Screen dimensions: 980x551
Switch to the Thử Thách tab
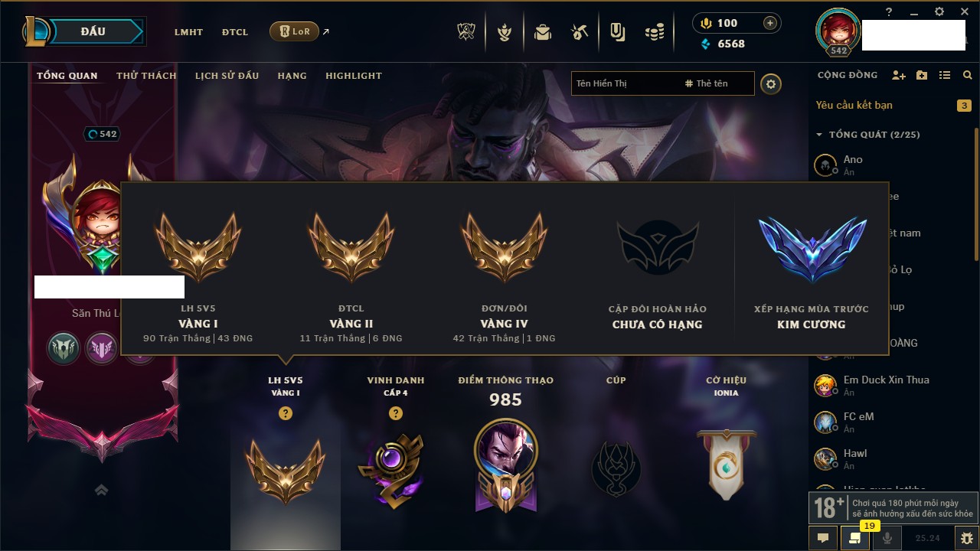pos(146,76)
